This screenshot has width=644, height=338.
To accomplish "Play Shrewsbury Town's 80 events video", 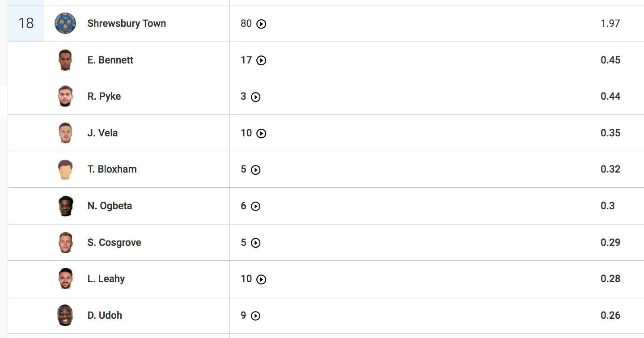I will coord(261,24).
